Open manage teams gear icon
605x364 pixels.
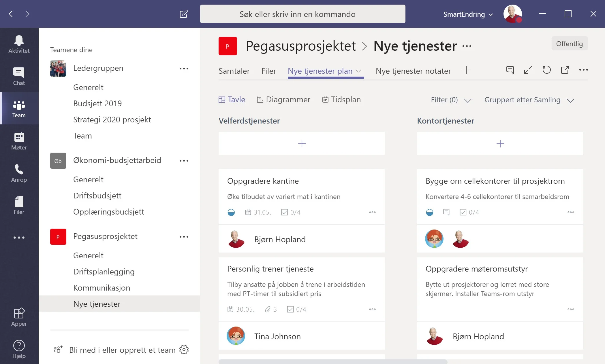click(184, 350)
